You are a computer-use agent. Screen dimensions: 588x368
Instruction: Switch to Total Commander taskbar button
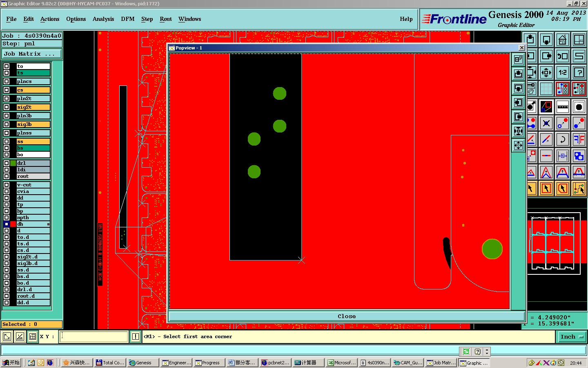pos(110,363)
